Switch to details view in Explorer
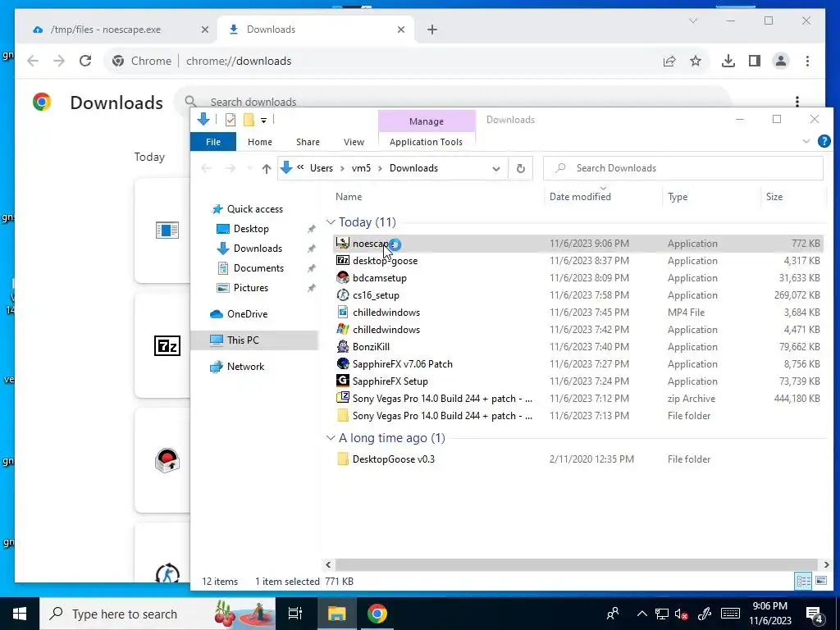Viewport: 840px width, 630px height. pyautogui.click(x=803, y=581)
